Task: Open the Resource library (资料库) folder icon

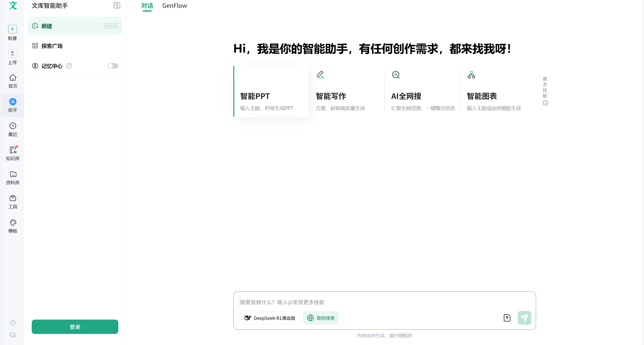Action: [13, 174]
